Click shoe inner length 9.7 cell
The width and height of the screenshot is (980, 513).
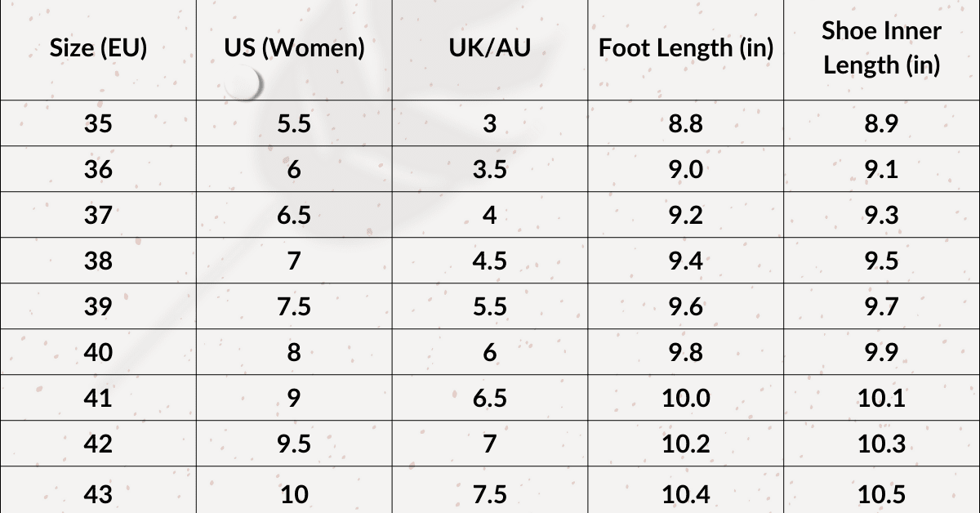(x=881, y=307)
